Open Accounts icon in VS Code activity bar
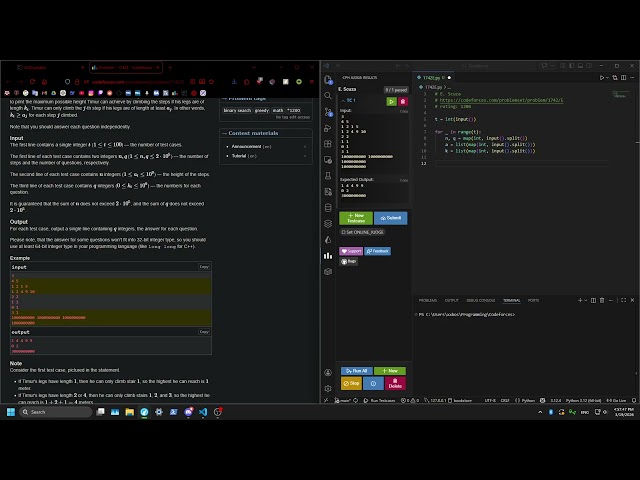 tap(328, 373)
